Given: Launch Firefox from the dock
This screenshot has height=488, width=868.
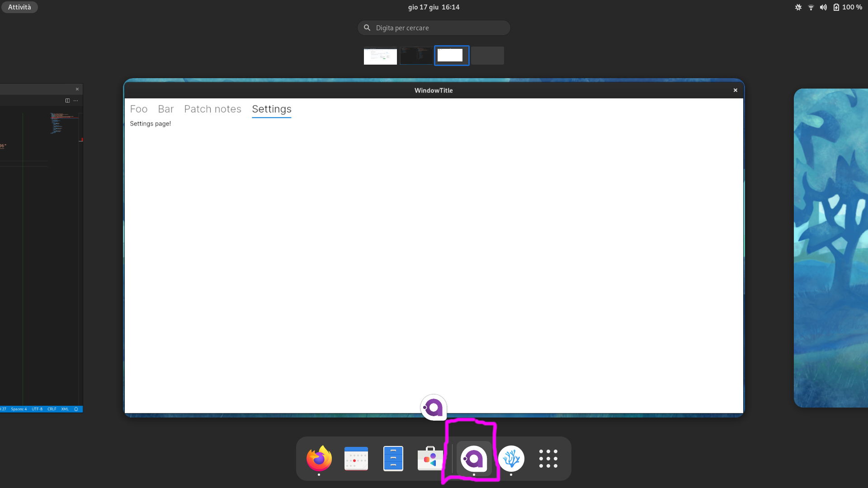Looking at the screenshot, I should pos(318,458).
